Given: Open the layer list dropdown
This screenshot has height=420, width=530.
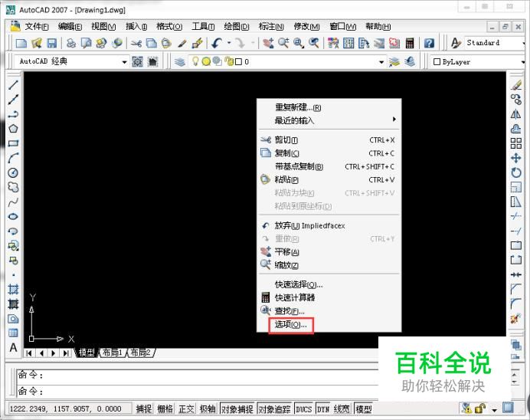Looking at the screenshot, I should pos(381,62).
